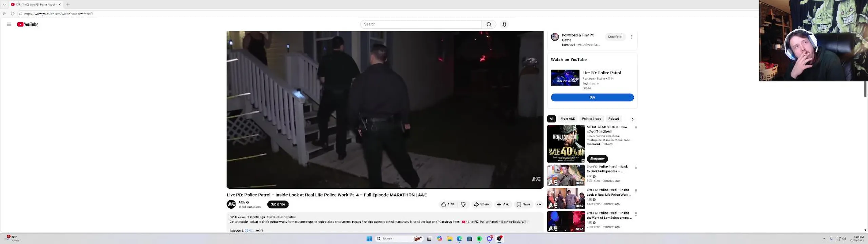Image resolution: width=868 pixels, height=244 pixels.
Task: Open Live PD: Police Patrol show thumbnail
Action: [x=565, y=78]
